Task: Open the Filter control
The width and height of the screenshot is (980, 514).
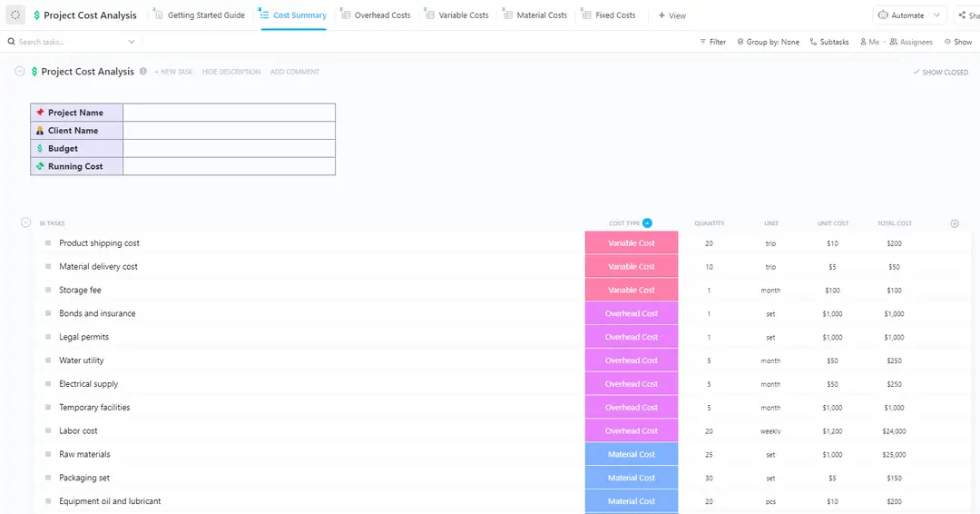Action: click(712, 42)
